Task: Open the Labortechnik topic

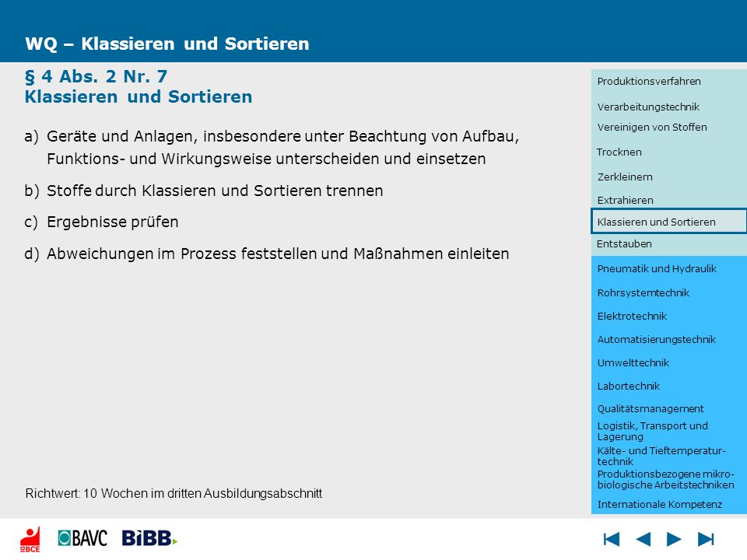Action: (629, 387)
